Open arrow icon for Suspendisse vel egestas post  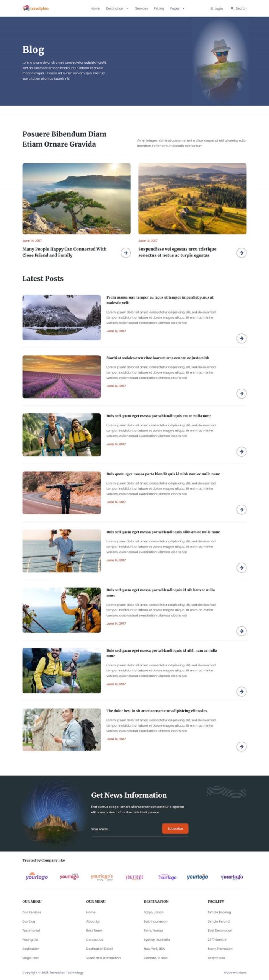241,253
